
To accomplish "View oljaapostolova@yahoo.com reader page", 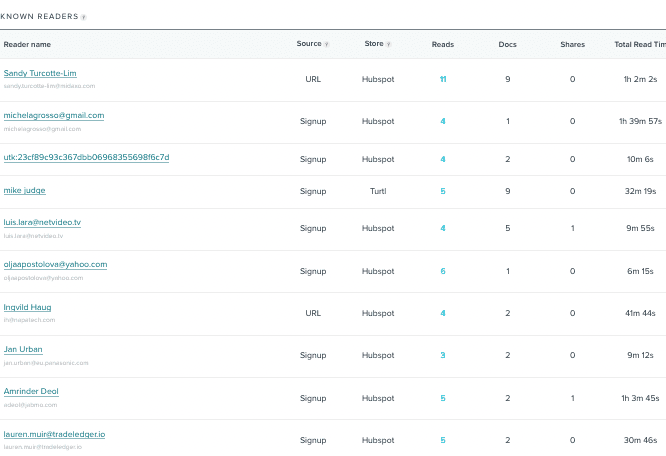I will pyautogui.click(x=55, y=264).
